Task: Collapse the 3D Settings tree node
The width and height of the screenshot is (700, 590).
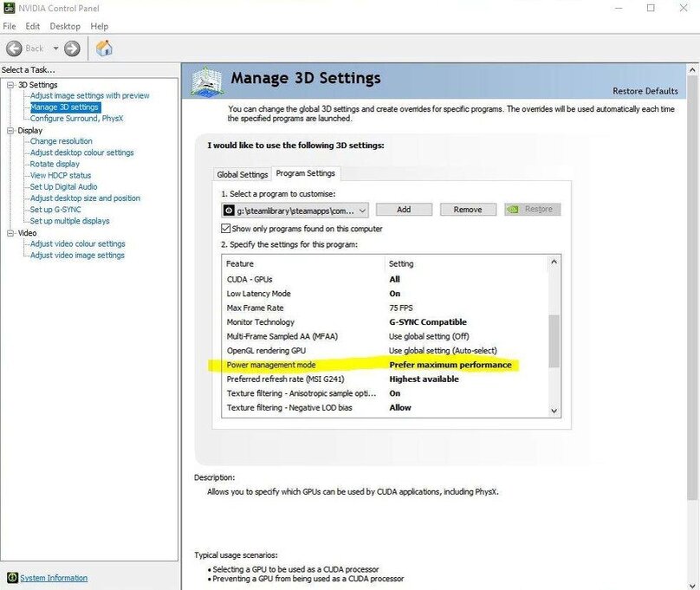Action: pos(10,85)
